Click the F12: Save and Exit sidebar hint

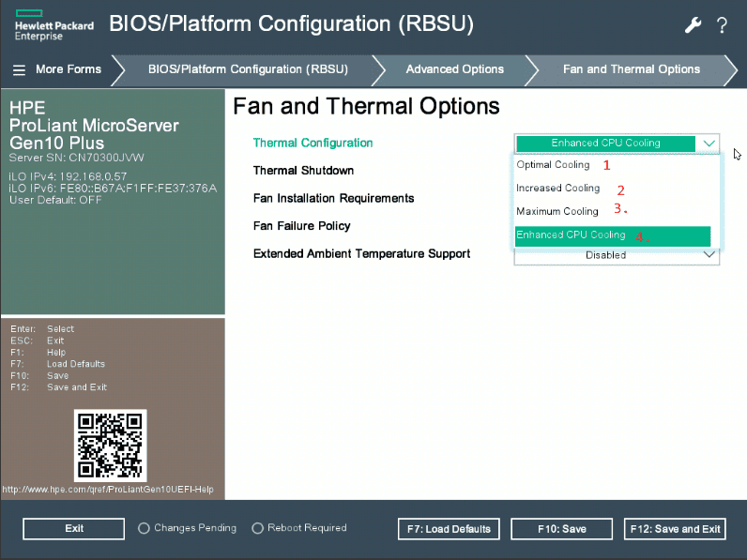point(58,387)
